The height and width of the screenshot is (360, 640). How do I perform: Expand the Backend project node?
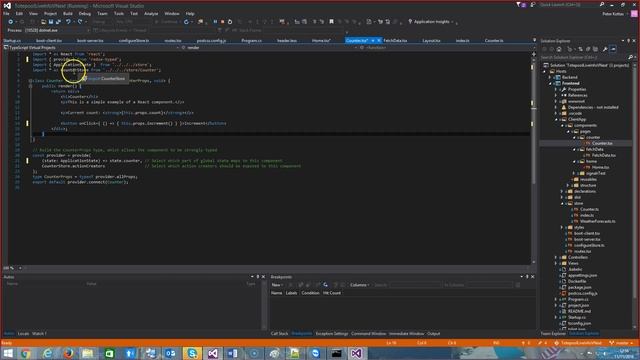pos(551,77)
